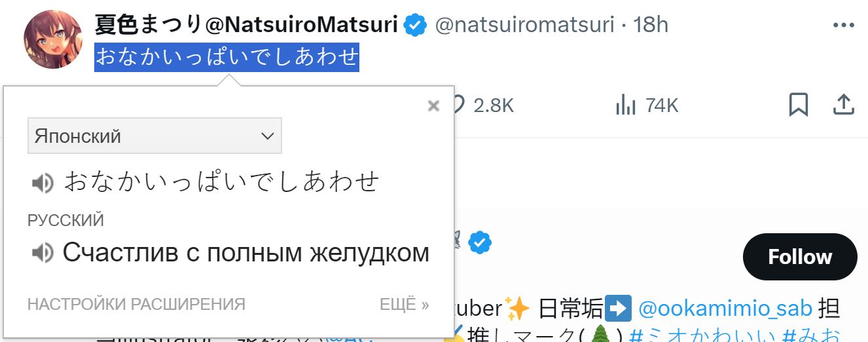Open the tweet's 18h timestamp
This screenshot has height=342, width=868.
[651, 25]
